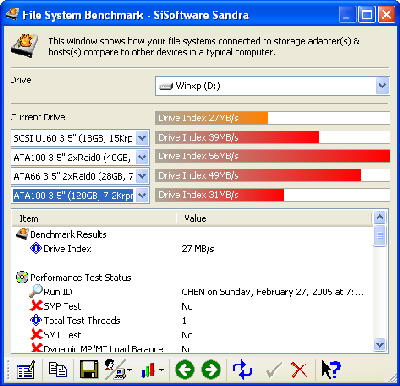The image size is (400, 386).
Task: Select the Total Test Threads row label
Action: [82, 320]
